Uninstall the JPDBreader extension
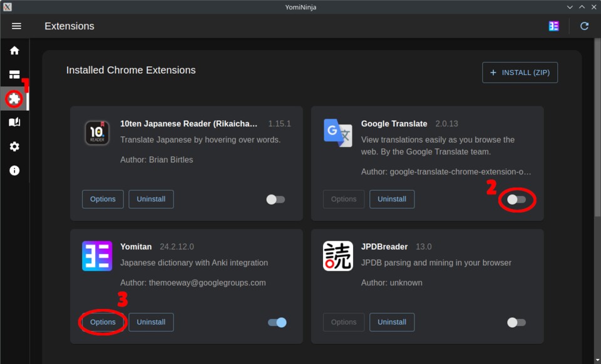Image resolution: width=601 pixels, height=364 pixels. point(392,322)
